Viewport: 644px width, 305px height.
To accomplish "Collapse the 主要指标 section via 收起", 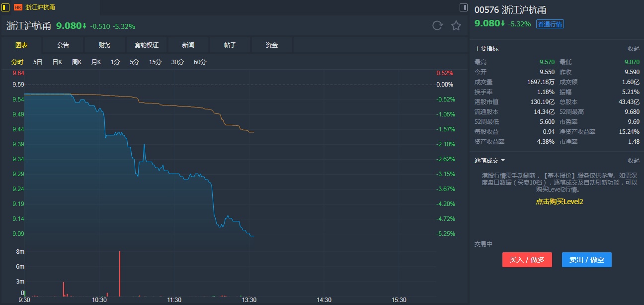I will [633, 49].
